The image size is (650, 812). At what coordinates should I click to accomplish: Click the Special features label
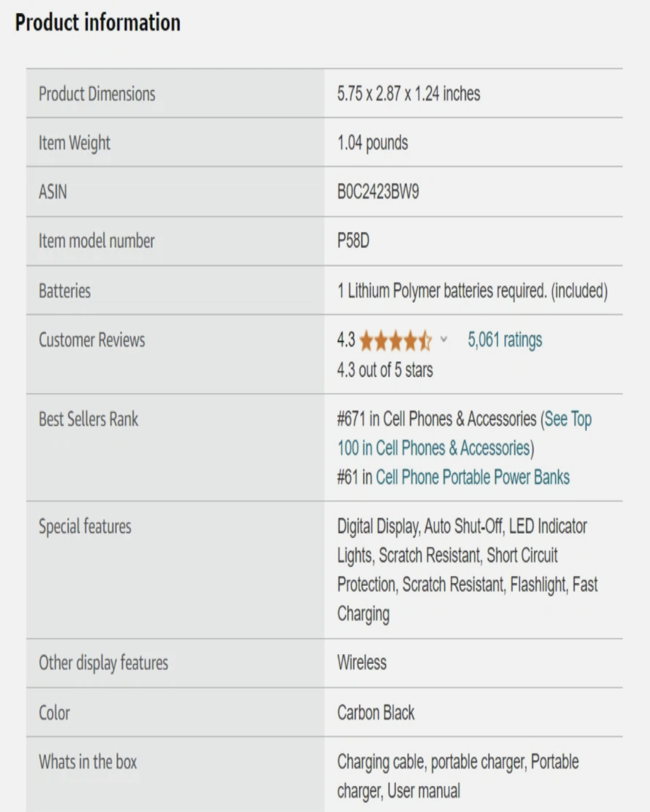pos(84,526)
